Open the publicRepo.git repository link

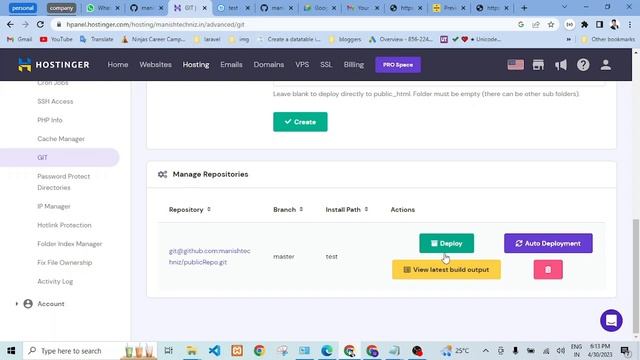point(210,256)
